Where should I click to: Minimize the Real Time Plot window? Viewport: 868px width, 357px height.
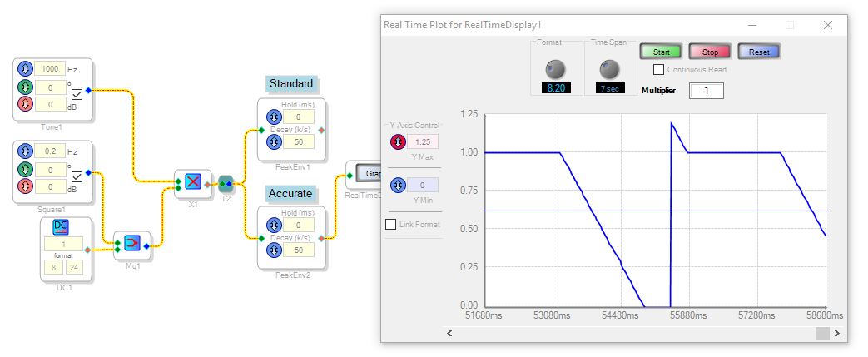pos(752,25)
